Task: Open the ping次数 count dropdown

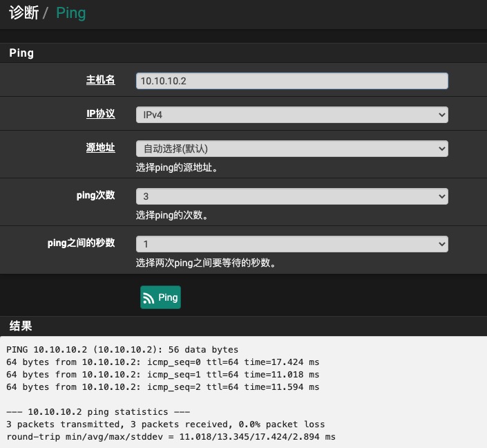Action: click(x=292, y=196)
